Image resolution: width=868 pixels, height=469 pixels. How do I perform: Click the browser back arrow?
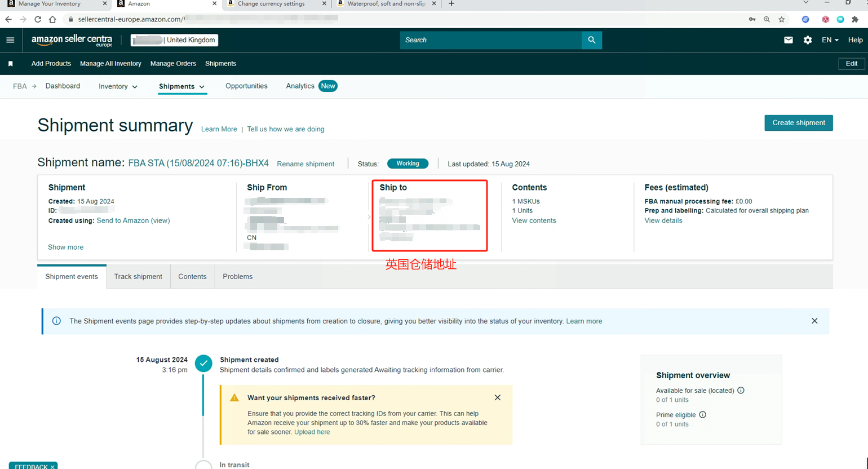[x=8, y=19]
